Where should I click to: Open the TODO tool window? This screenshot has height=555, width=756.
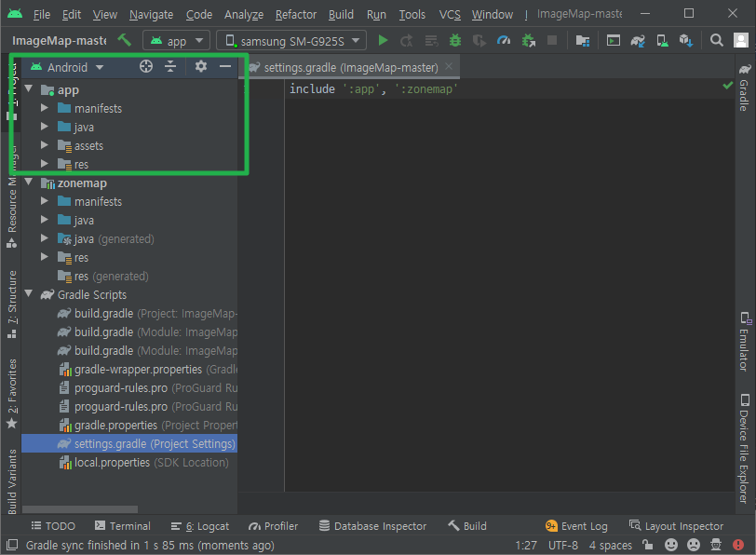[53, 525]
